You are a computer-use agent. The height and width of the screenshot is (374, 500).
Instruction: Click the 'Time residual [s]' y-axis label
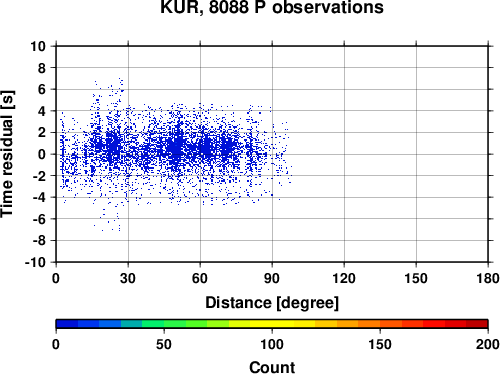pyautogui.click(x=7, y=154)
